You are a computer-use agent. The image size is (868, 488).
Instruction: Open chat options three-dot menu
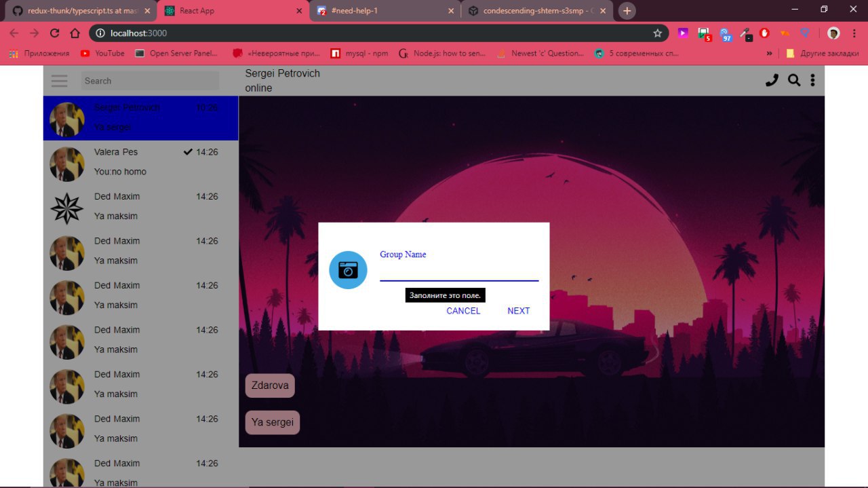coord(812,80)
